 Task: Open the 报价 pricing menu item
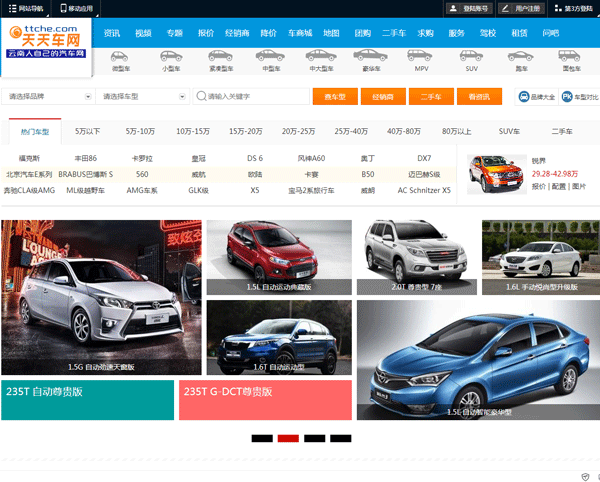[x=206, y=33]
